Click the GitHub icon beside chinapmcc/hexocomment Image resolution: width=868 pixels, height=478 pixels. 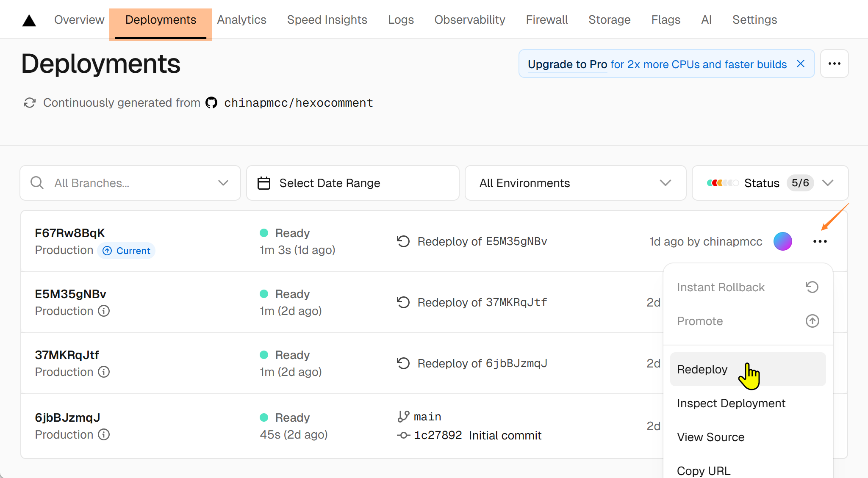(x=211, y=103)
